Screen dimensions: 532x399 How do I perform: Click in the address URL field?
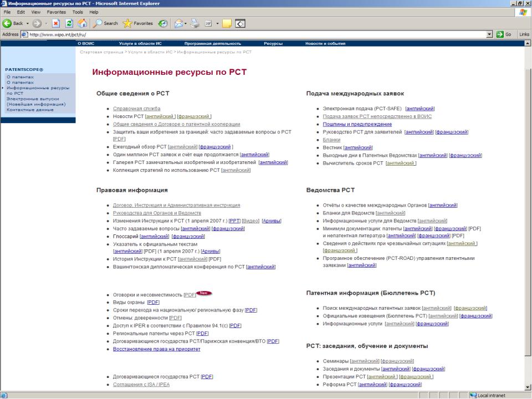pos(257,34)
